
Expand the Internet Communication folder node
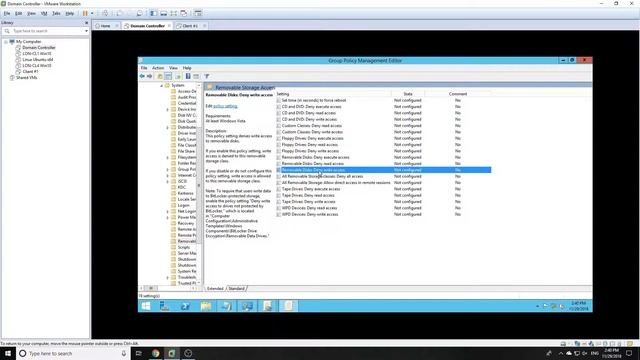(167, 176)
